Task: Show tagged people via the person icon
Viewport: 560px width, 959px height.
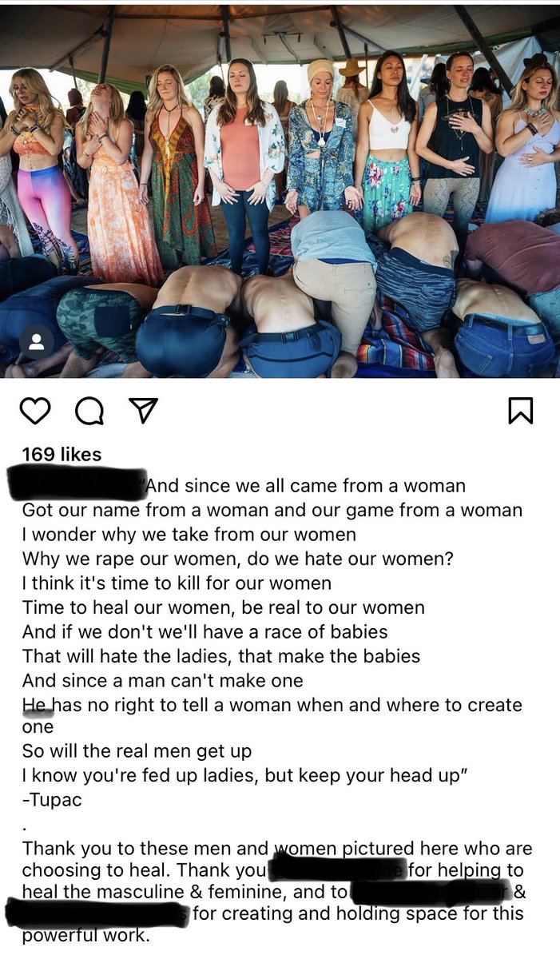Action: point(36,342)
